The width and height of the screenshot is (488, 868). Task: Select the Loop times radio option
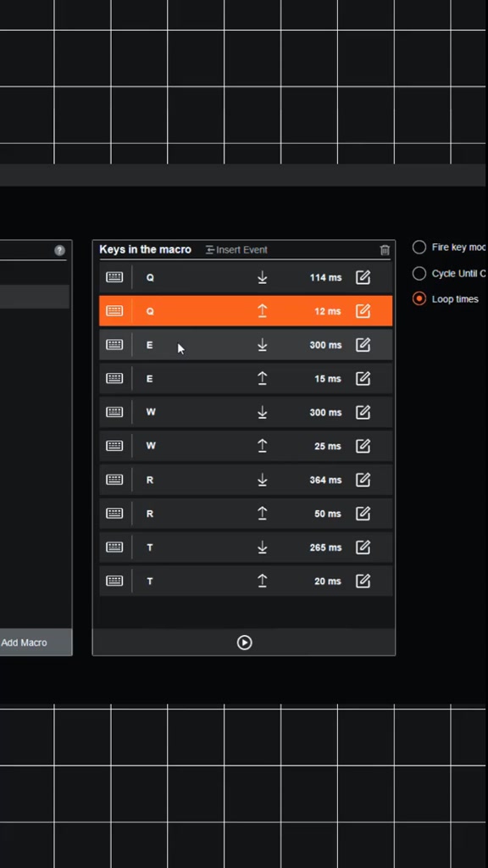pyautogui.click(x=419, y=299)
